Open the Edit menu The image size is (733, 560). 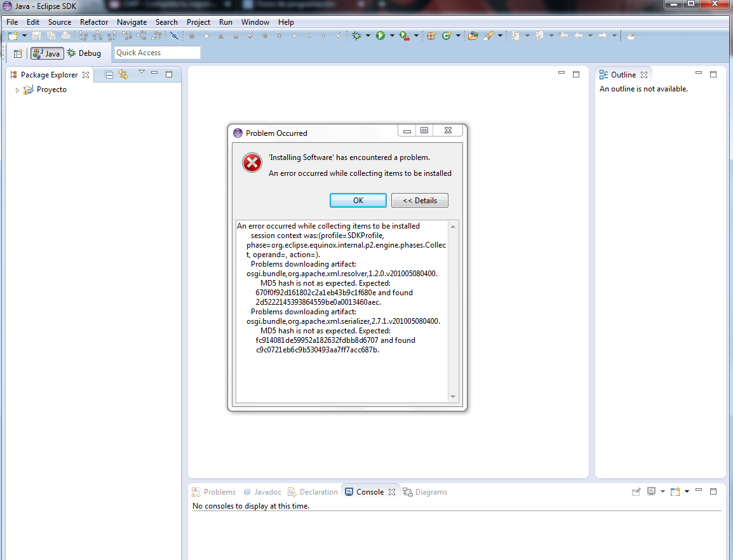pyautogui.click(x=33, y=22)
